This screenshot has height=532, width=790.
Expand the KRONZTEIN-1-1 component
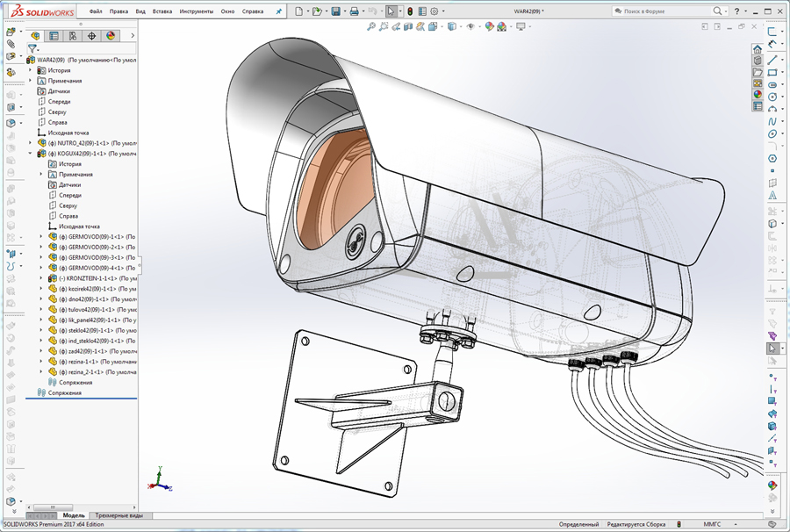tap(41, 278)
